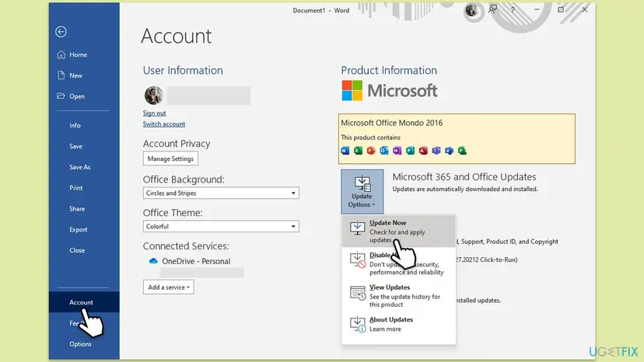Click the Switch account link

pos(164,124)
